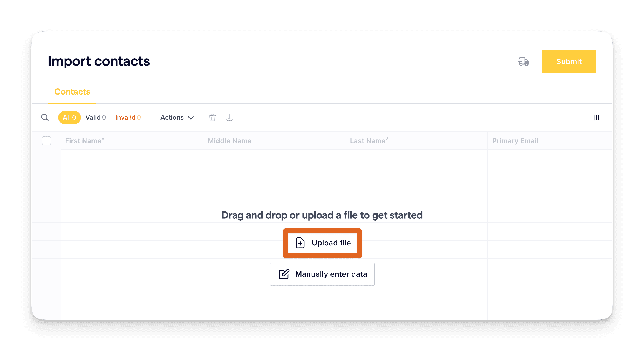Open the column layout icon
The height and width of the screenshot is (351, 644).
tap(597, 117)
